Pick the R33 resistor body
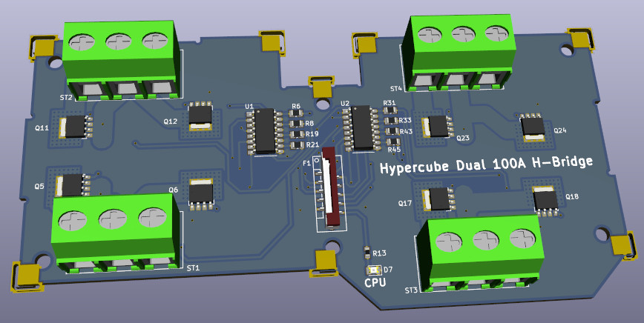The height and width of the screenshot is (323, 644). point(391,121)
